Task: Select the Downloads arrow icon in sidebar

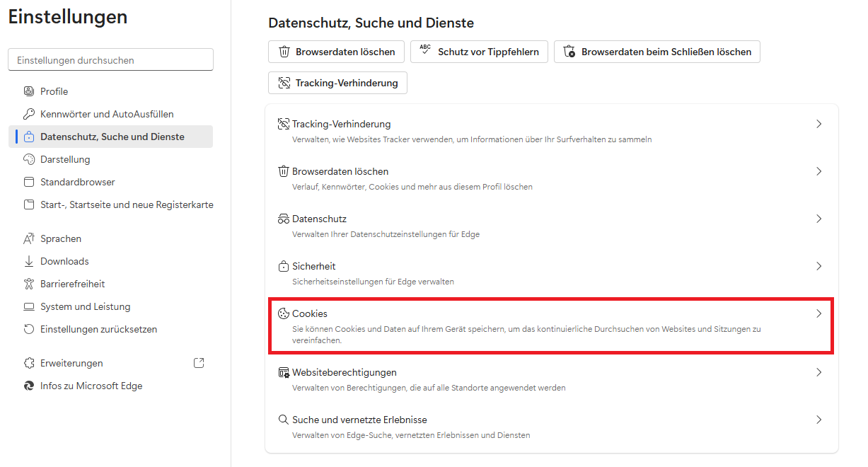Action: (28, 261)
